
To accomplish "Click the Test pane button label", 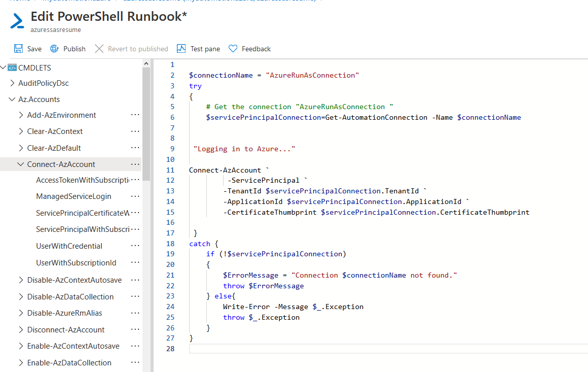I will pyautogui.click(x=205, y=49).
